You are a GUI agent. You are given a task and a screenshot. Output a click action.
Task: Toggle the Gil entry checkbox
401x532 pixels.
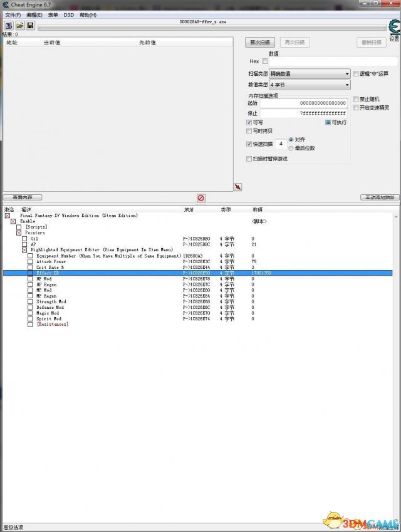pos(24,239)
